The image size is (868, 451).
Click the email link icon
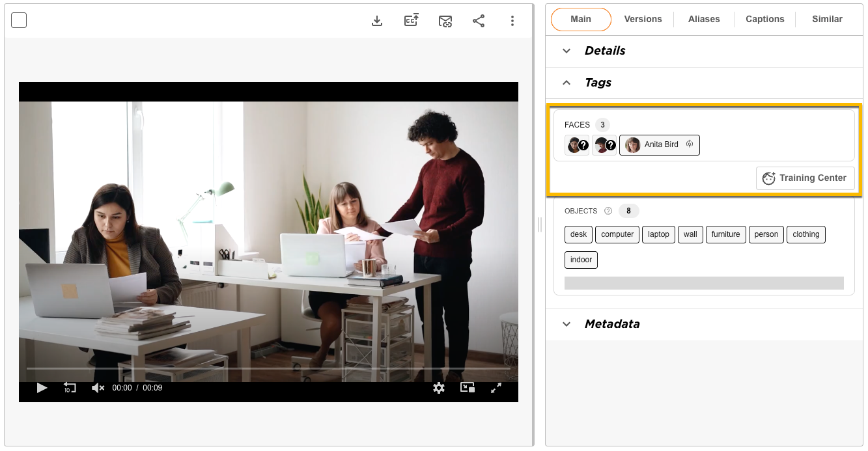pyautogui.click(x=445, y=21)
